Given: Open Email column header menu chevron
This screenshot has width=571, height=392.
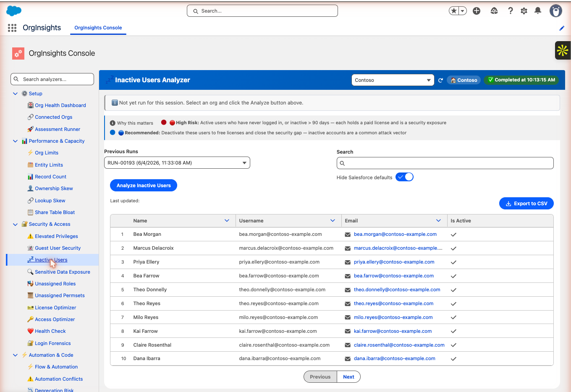Looking at the screenshot, I should coord(438,221).
